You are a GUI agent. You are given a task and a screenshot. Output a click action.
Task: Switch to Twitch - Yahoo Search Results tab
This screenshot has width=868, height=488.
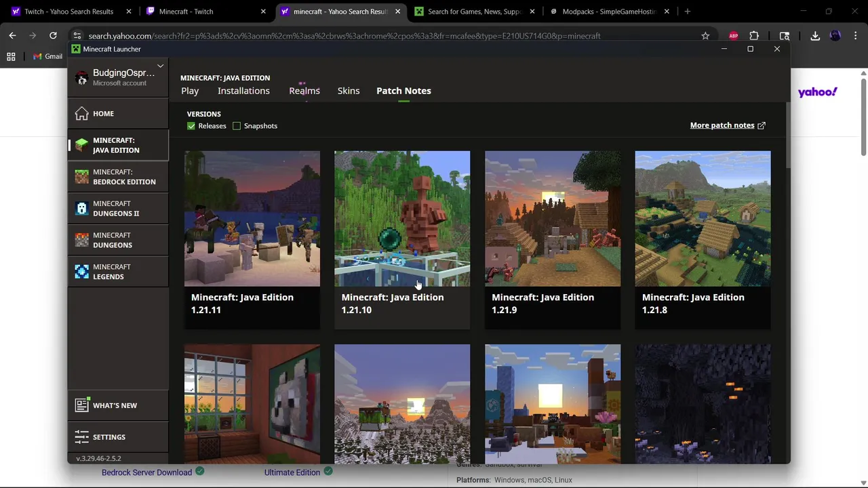coord(69,12)
